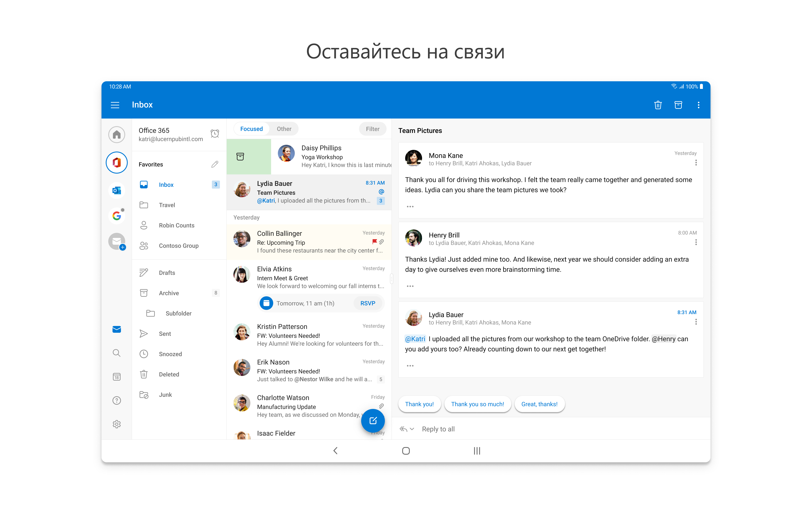Viewport: 812px width, 508px height.
Task: Expand quoted text in Mona Kane's message
Action: point(410,207)
